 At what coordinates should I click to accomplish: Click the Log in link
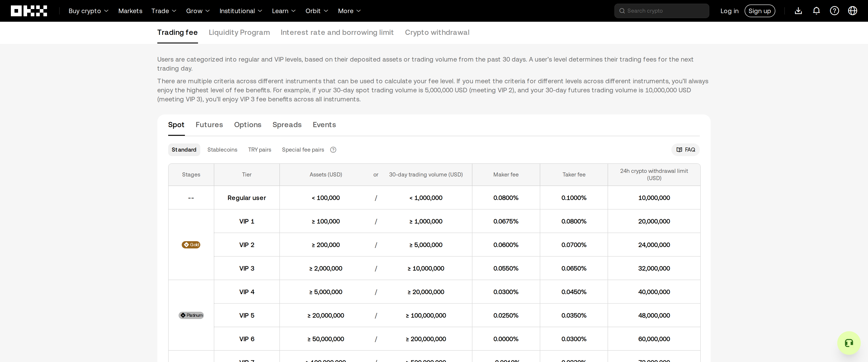pyautogui.click(x=729, y=11)
